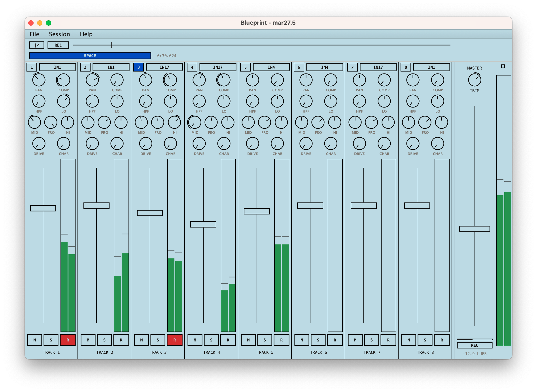
Task: Select the IN4 input source on Track 6
Action: 324,67
